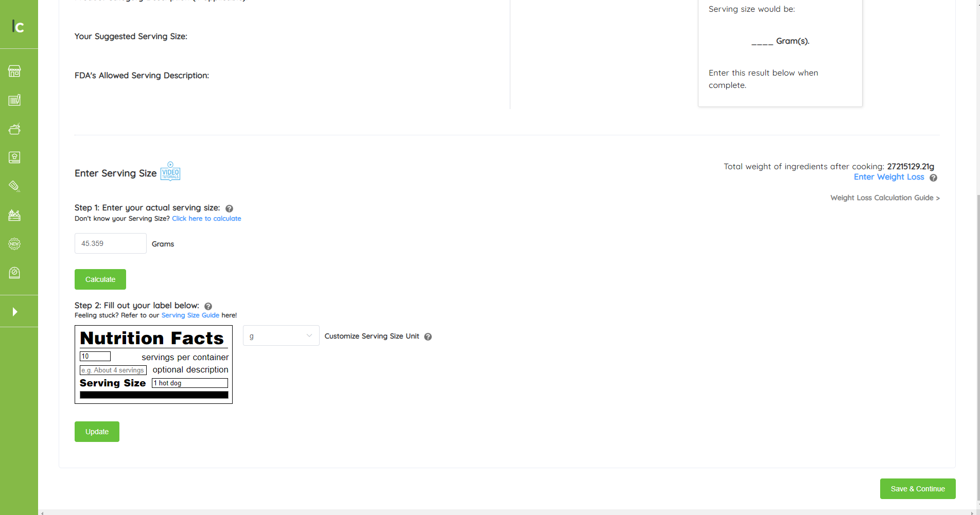Viewport: 980px width, 515px height.
Task: Select the cooking pot sidebar icon
Action: [14, 129]
